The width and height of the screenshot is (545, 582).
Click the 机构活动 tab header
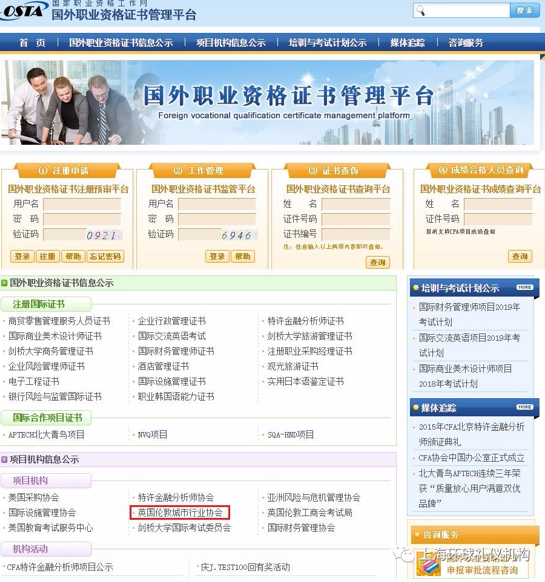[46, 549]
